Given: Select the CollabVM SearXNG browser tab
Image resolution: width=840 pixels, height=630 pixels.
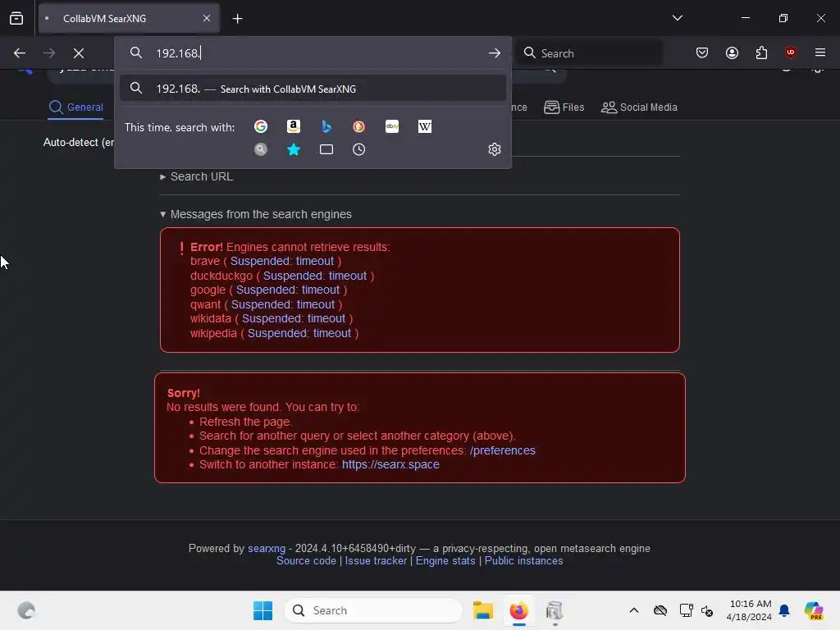Looking at the screenshot, I should tap(129, 18).
